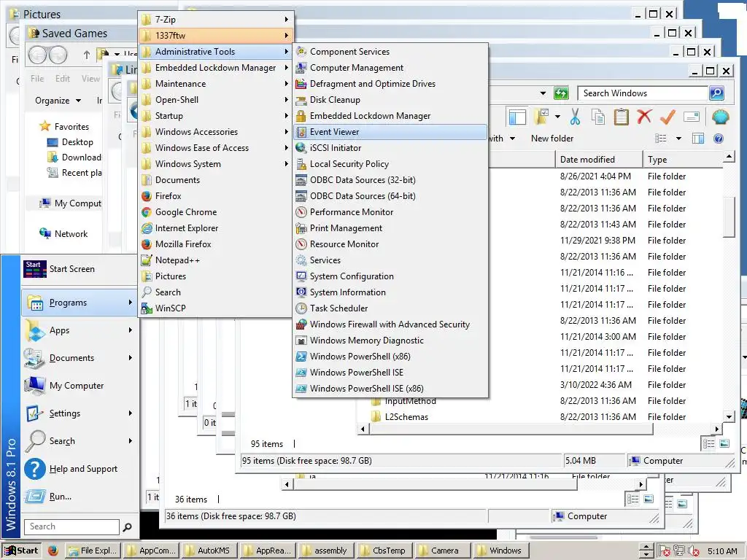Open Event Viewer from Administrative Tools
Image resolution: width=747 pixels, height=560 pixels.
point(390,132)
